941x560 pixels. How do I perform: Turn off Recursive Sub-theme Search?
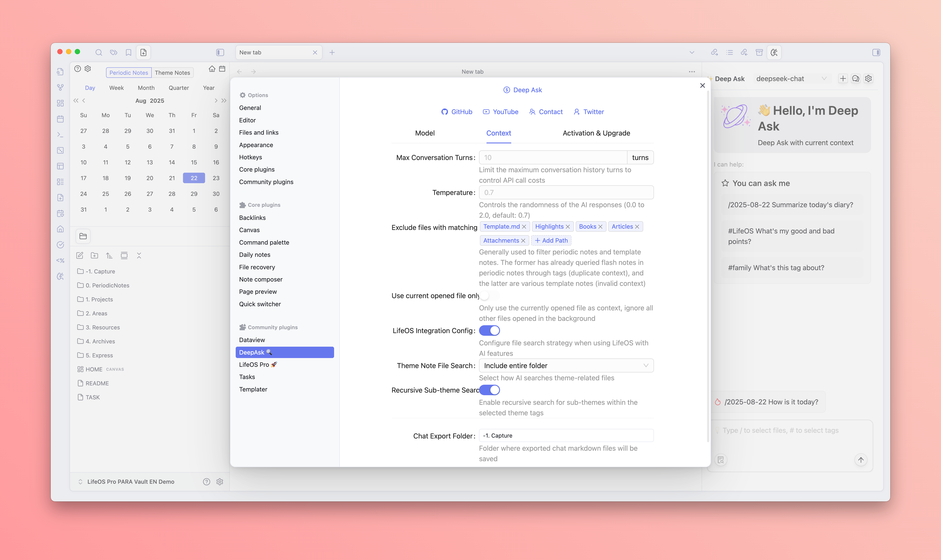490,390
